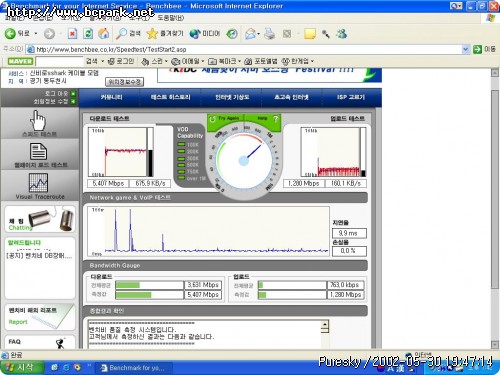The width and height of the screenshot is (500, 375).
Task: Click the IE Forward arrow button
Action: click(x=49, y=34)
